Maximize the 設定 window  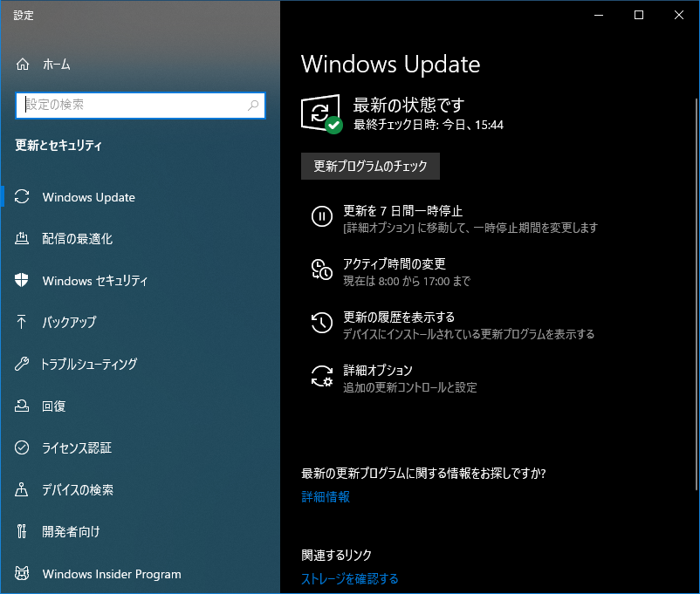click(x=639, y=15)
